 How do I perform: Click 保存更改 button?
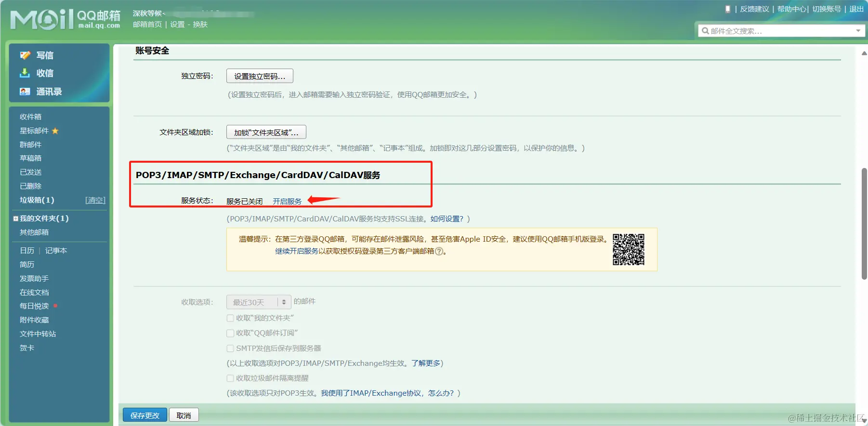(x=145, y=415)
